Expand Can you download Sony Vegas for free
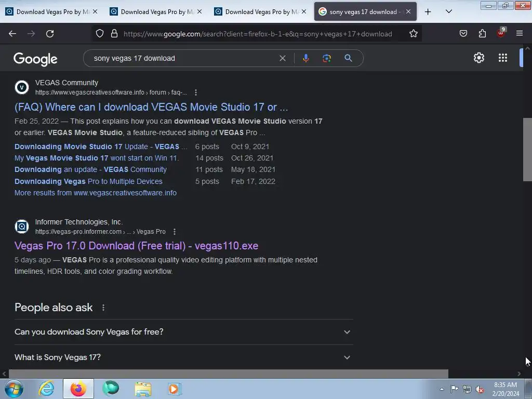 coord(183,332)
